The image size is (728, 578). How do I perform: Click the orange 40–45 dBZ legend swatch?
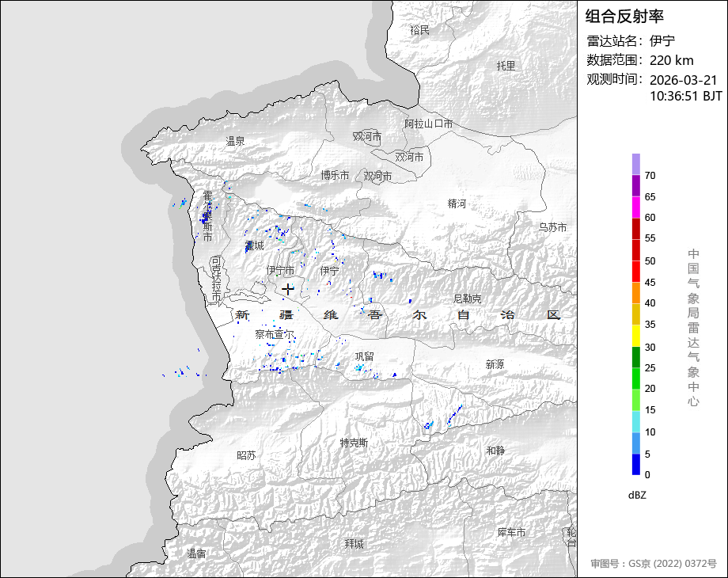(x=636, y=293)
